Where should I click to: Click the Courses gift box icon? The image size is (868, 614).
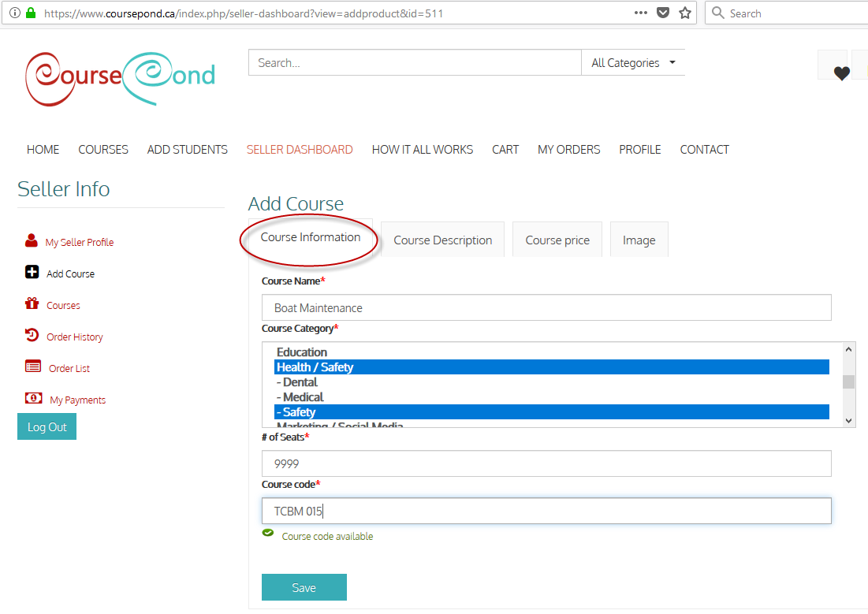coord(32,304)
